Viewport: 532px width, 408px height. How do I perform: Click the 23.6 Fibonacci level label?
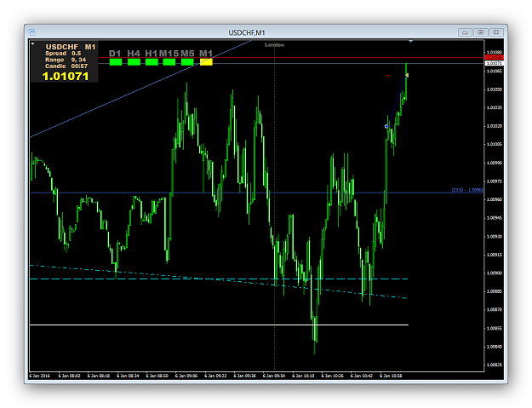(467, 190)
